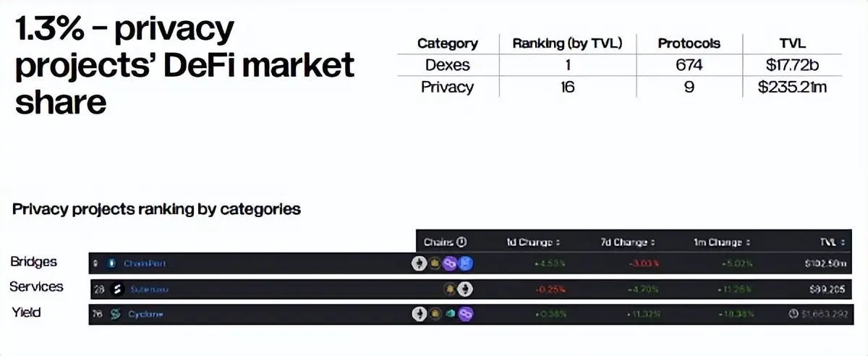Select the Privacy category table cell

click(448, 87)
